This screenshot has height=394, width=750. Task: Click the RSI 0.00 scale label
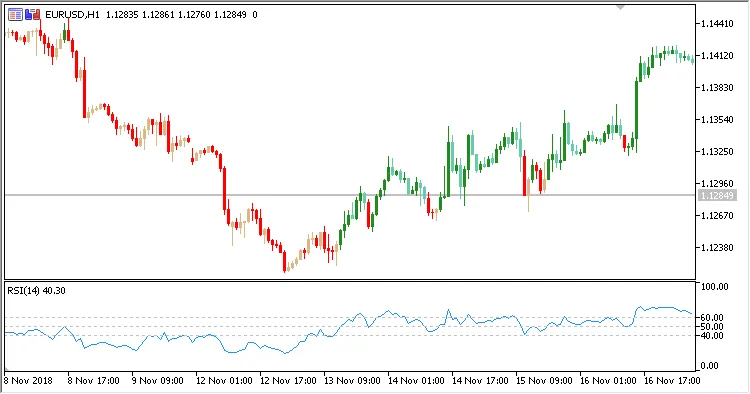click(710, 366)
